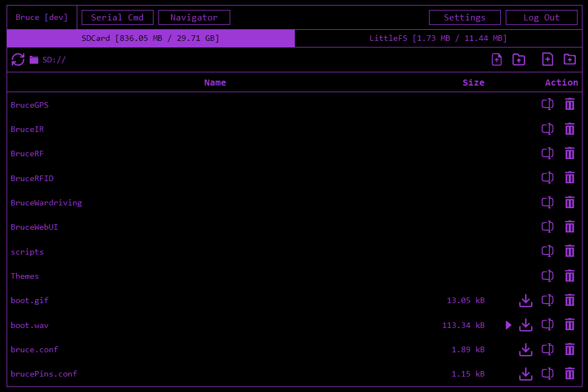Screen dimensions: 588x392
Task: Delete the brucePins.conf file
Action: (x=570, y=374)
